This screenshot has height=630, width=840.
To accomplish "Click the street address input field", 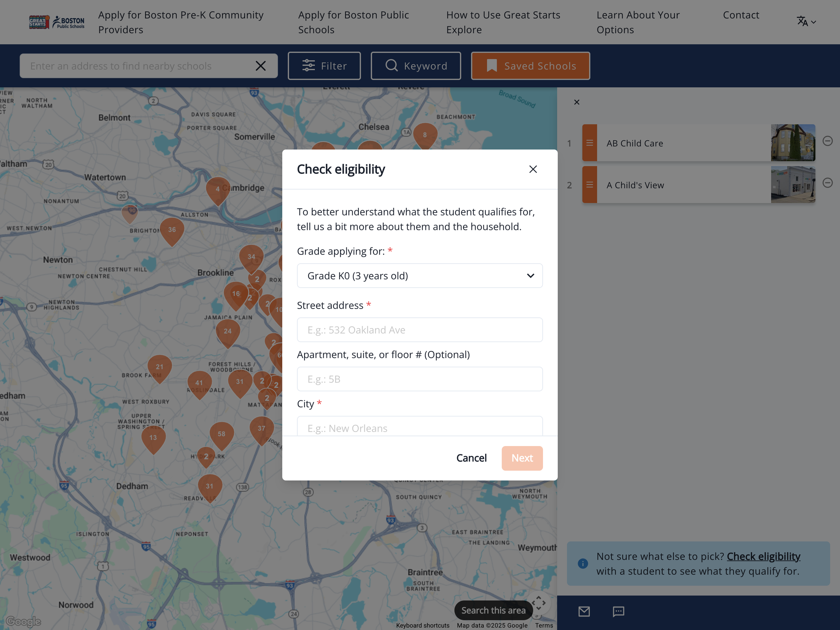I will click(420, 329).
